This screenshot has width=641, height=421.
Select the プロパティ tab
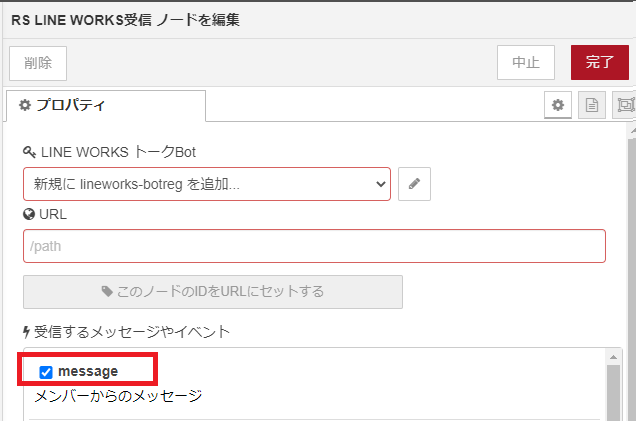coord(106,105)
